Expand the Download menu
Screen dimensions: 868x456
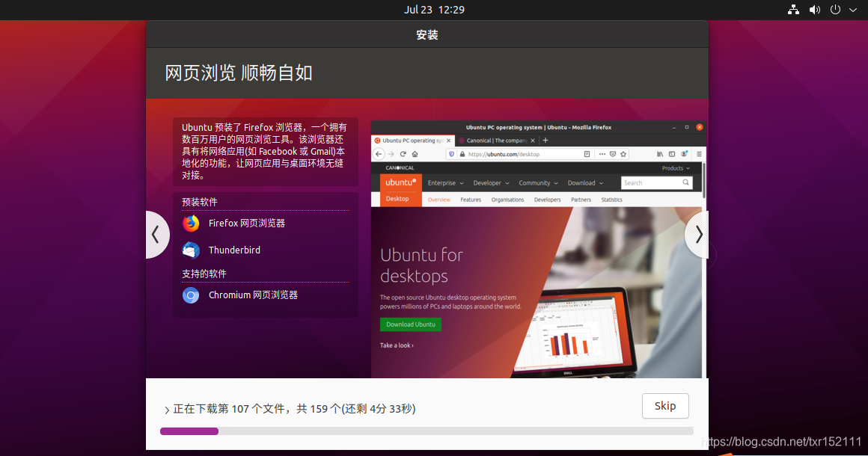pyautogui.click(x=585, y=183)
